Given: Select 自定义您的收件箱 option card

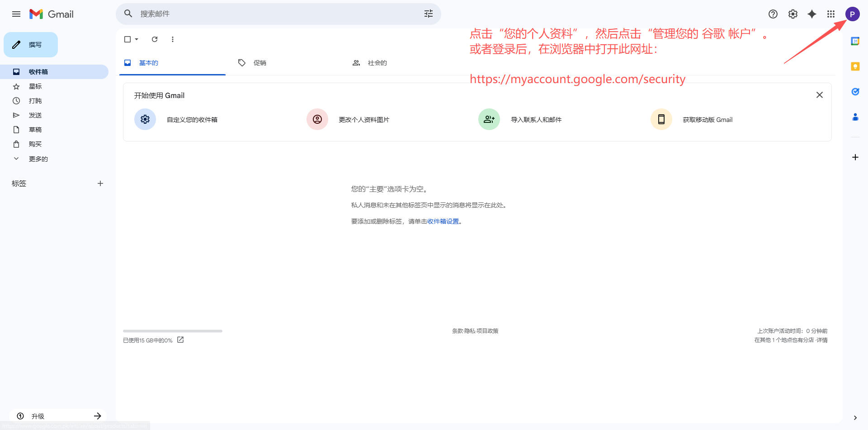Looking at the screenshot, I should pos(192,119).
